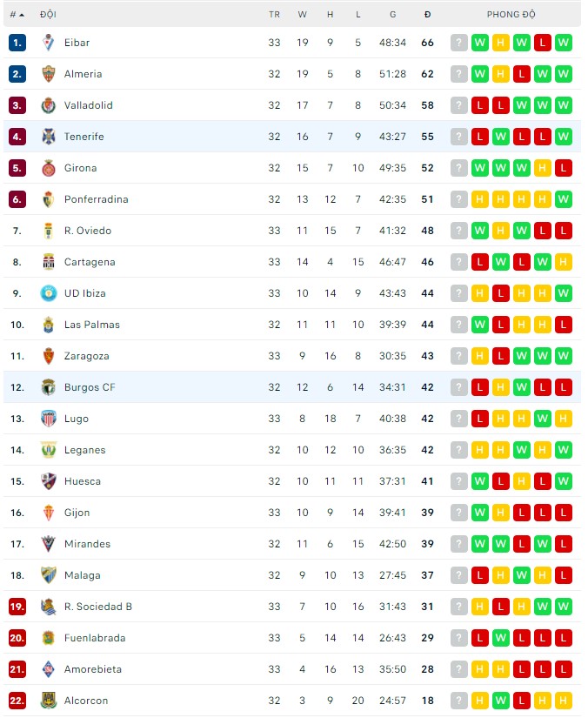Viewport: 588px width, 718px height.
Task: Click the Mirandes team logo
Action: click(48, 544)
